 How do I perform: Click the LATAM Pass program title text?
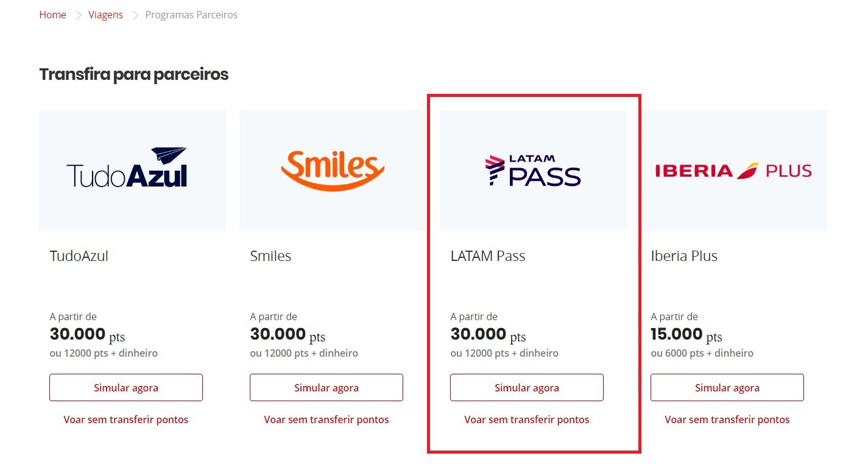pos(488,256)
